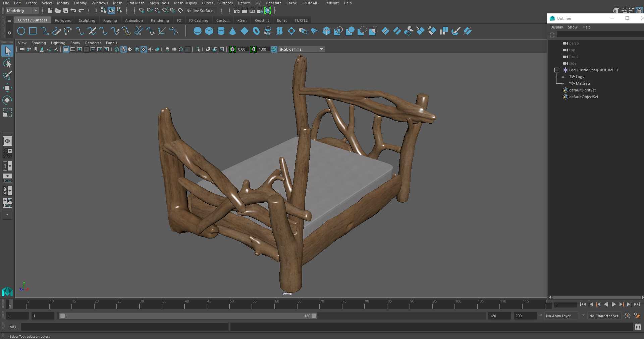Select the Logs node in Outliner
644x339 pixels.
580,77
